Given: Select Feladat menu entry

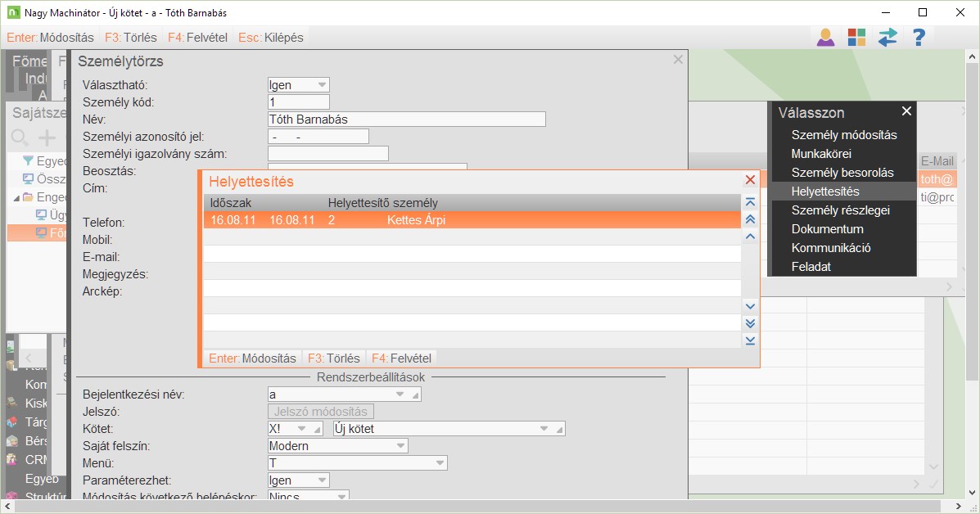Looking at the screenshot, I should point(844,266).
